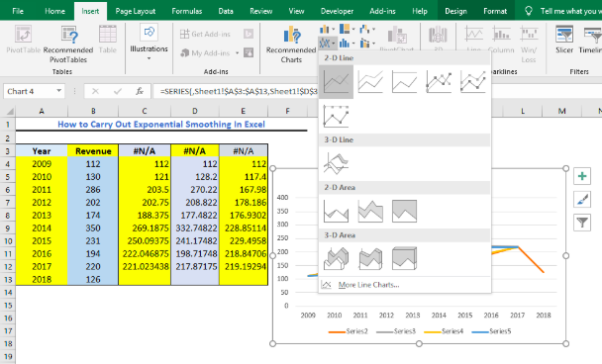
Task: Select the basic 2-D Line chart type
Action: click(x=336, y=82)
